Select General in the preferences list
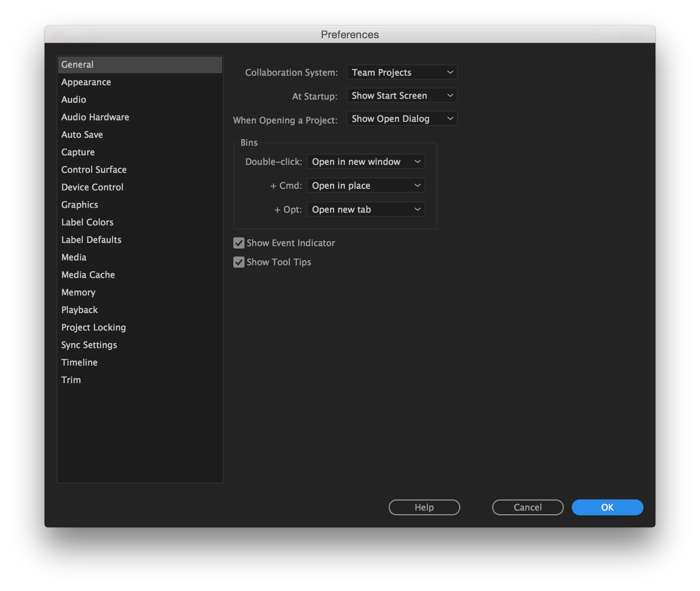700x591 pixels. click(140, 65)
